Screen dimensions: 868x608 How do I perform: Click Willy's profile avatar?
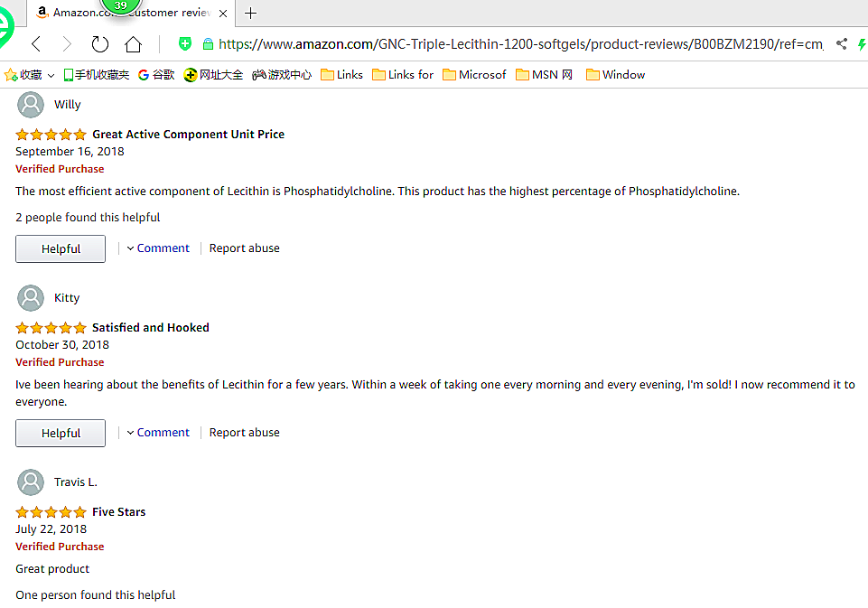click(x=31, y=105)
